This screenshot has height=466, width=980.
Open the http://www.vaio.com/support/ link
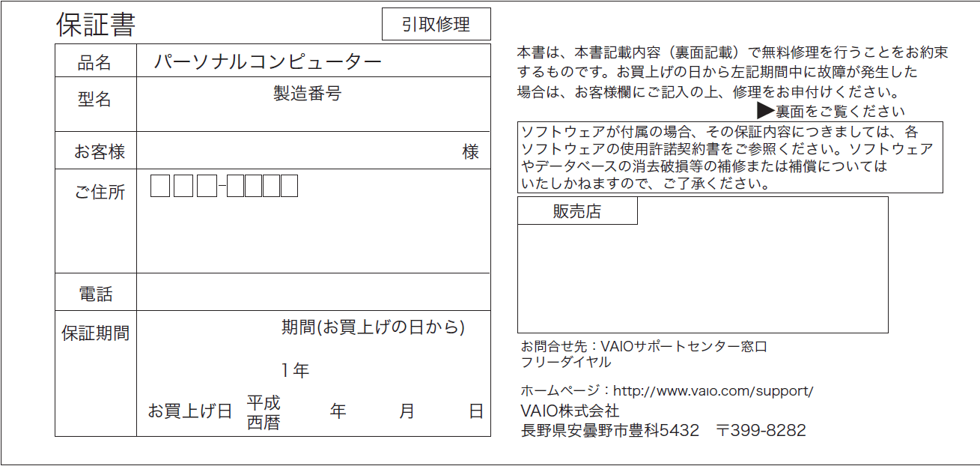pyautogui.click(x=713, y=391)
